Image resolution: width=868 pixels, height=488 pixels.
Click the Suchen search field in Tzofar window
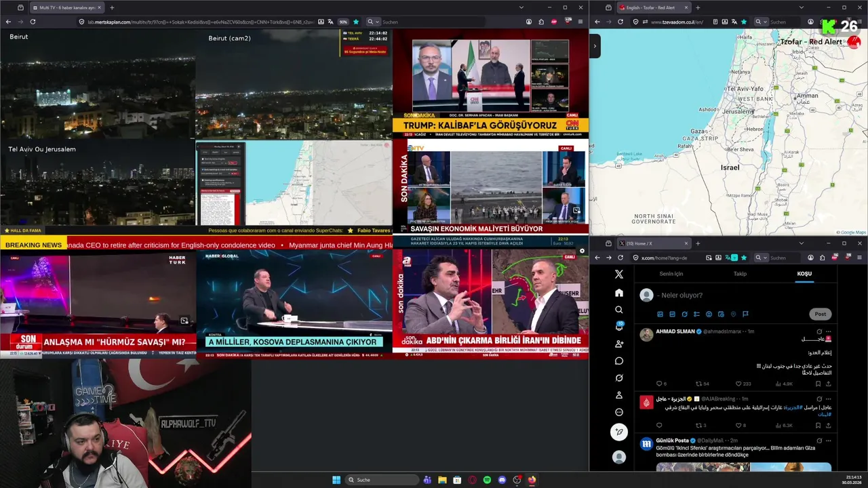pos(786,22)
